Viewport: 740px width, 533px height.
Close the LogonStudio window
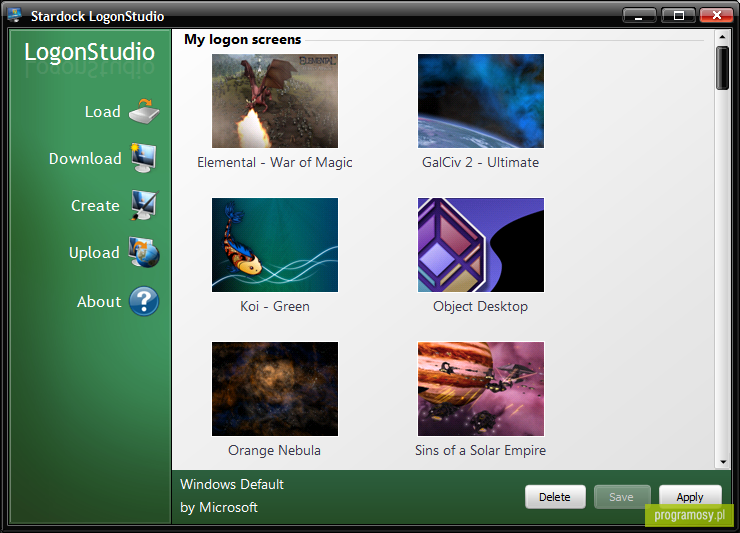tap(716, 16)
